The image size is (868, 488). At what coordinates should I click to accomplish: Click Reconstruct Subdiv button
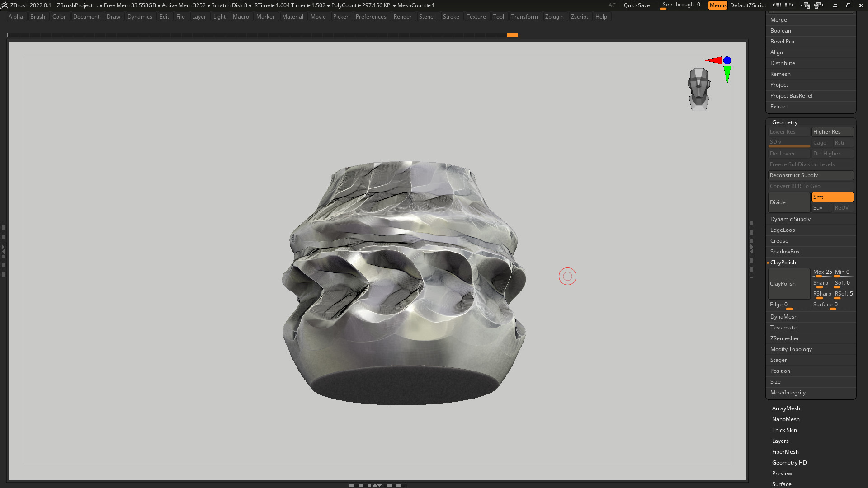[811, 175]
